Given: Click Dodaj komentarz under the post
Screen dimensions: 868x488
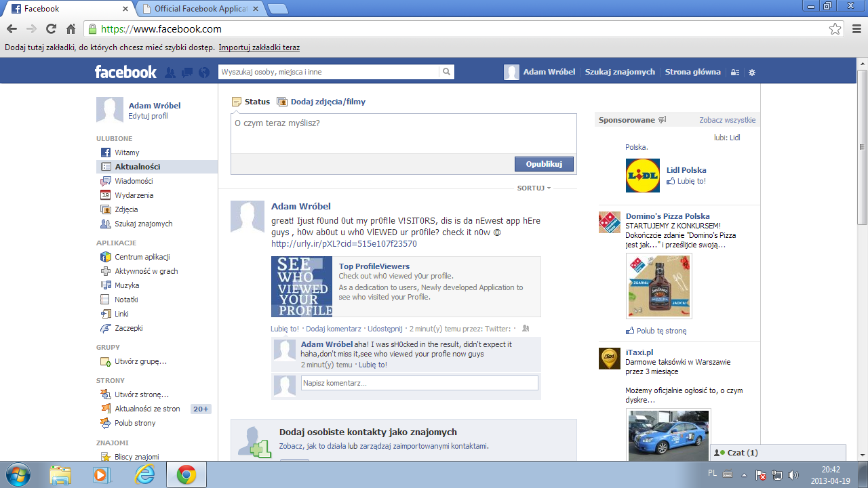Looking at the screenshot, I should [x=334, y=329].
